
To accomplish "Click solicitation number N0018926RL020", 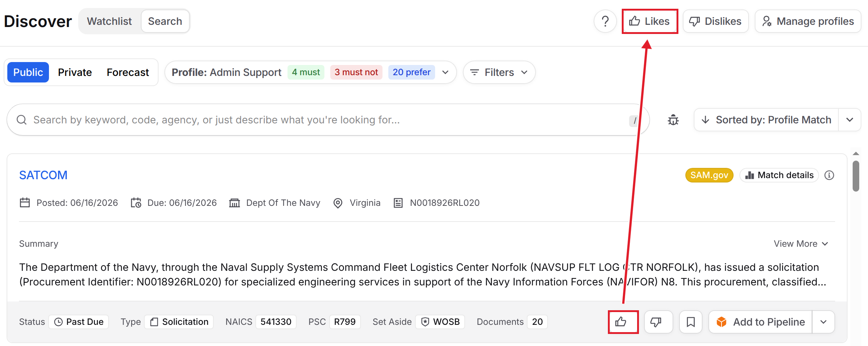I will click(445, 203).
